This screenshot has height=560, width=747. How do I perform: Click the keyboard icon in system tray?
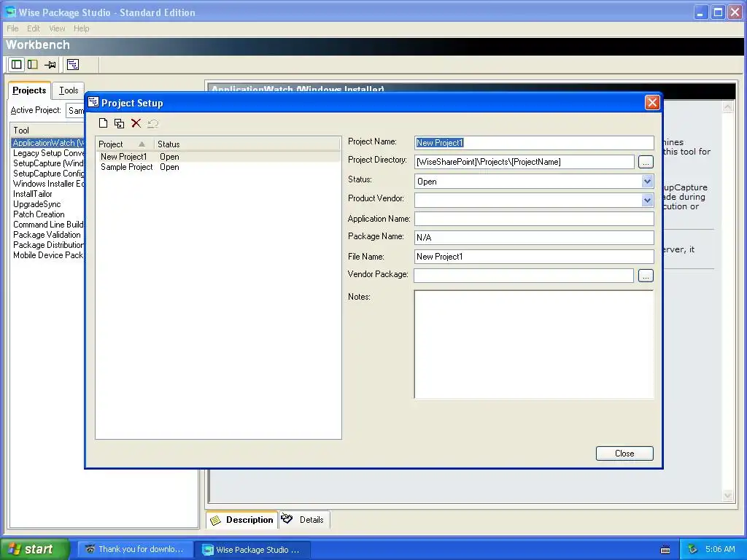click(x=665, y=550)
